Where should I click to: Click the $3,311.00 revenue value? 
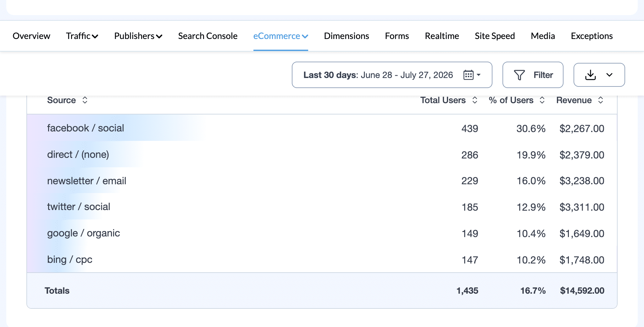pos(582,207)
